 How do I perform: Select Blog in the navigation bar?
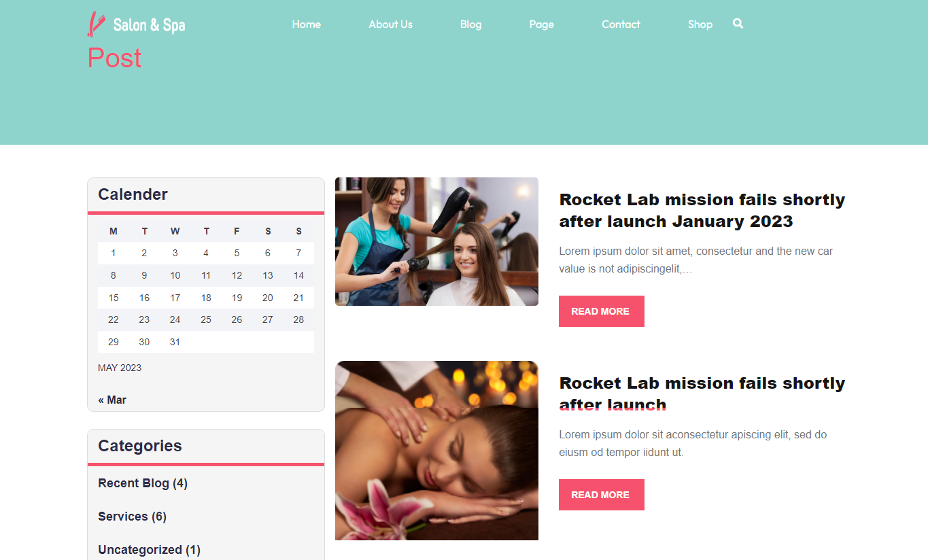click(470, 24)
